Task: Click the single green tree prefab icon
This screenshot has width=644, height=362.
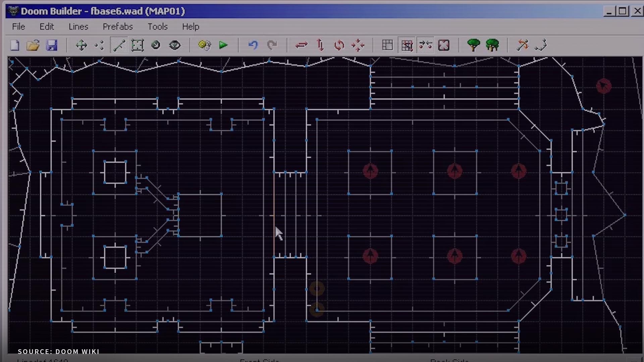Action: (474, 45)
